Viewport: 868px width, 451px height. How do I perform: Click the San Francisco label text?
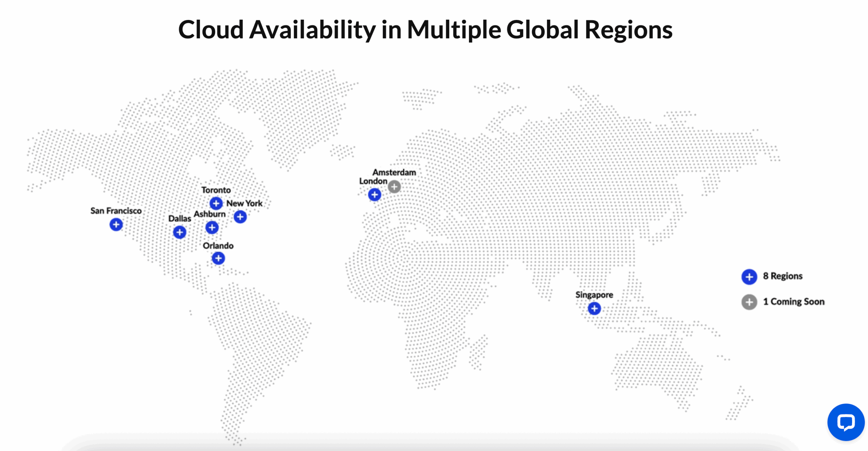pyautogui.click(x=116, y=211)
